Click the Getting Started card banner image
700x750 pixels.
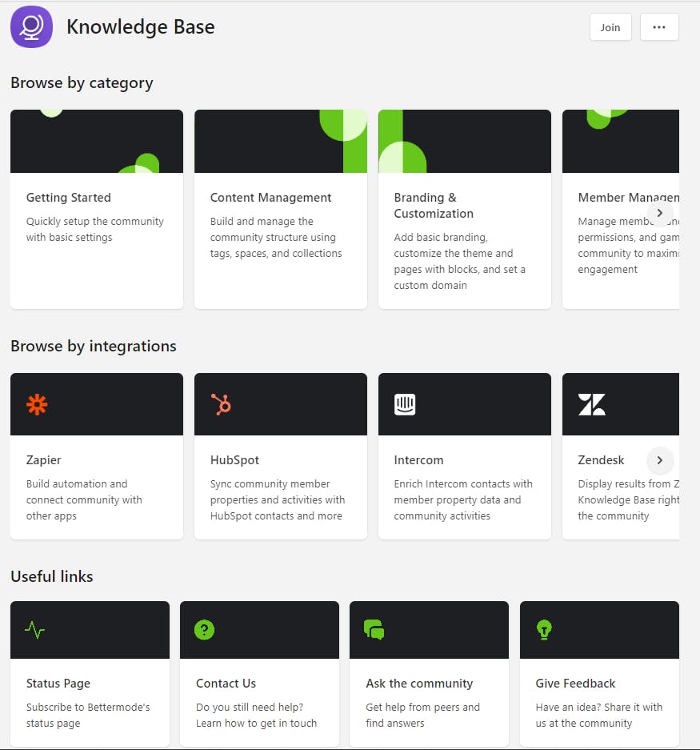[97, 142]
